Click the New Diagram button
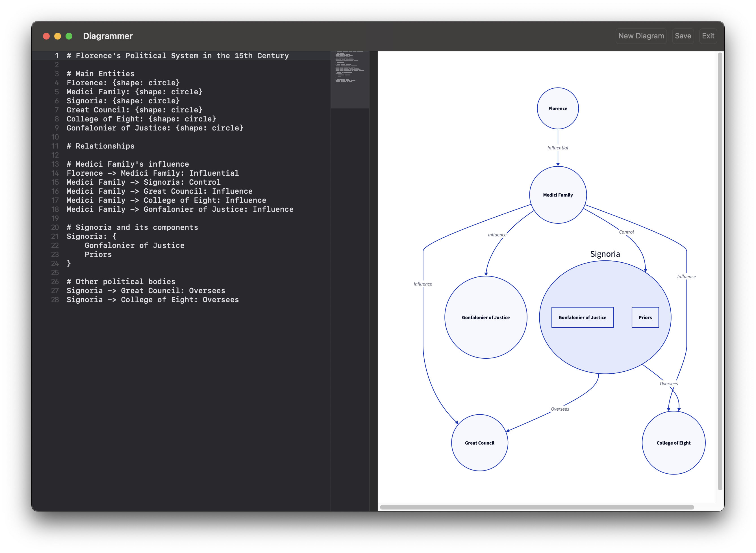This screenshot has height=553, width=756. 641,36
